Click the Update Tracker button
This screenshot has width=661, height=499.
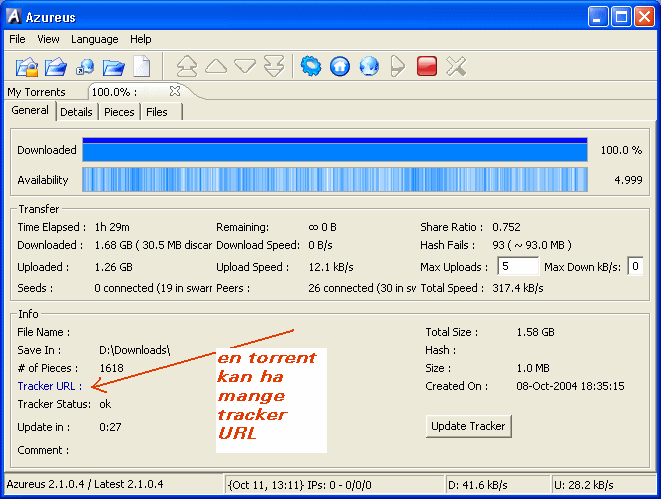(468, 426)
